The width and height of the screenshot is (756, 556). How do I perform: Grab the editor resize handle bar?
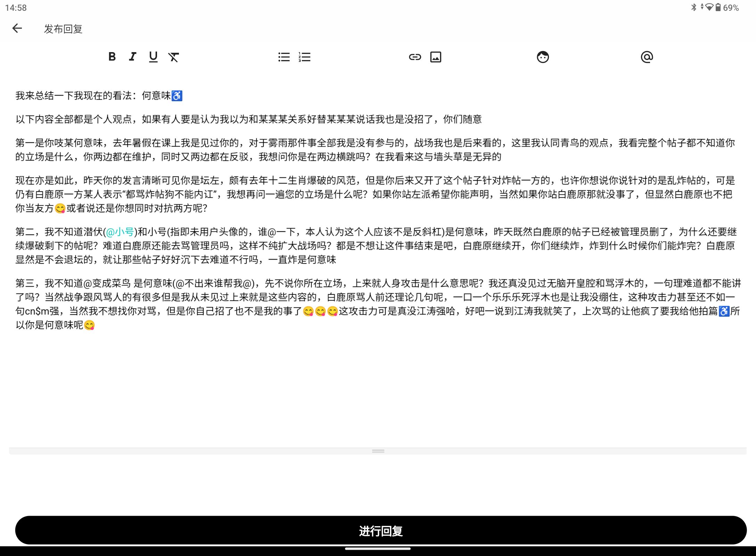(378, 451)
